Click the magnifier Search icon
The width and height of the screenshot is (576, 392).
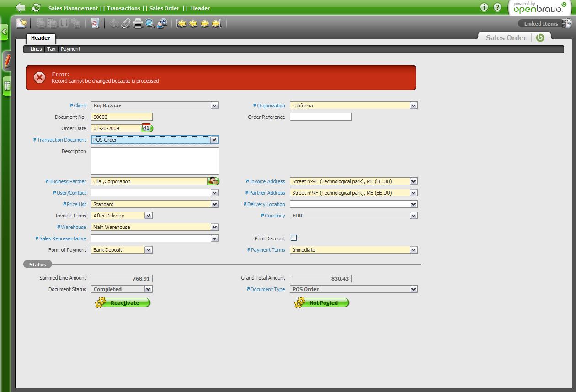point(150,23)
